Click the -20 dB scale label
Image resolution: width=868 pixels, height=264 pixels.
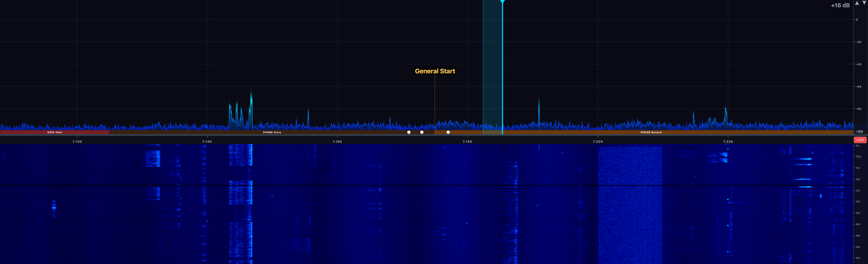[858, 42]
